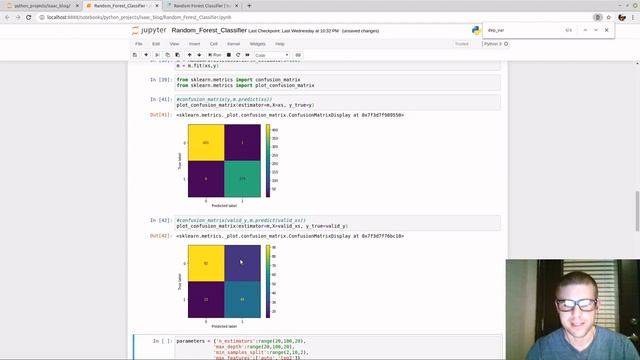Close the python_projects/isaac_blog tab

tap(77, 6)
